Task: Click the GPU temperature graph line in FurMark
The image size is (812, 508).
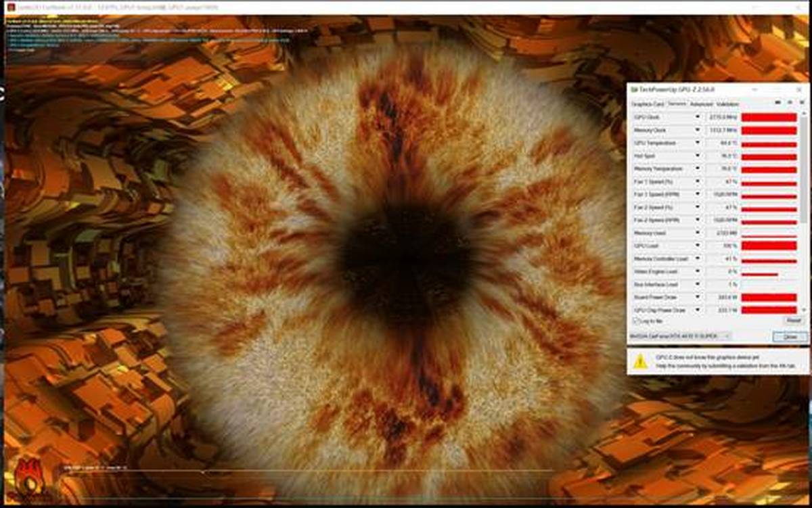Action: pos(308,471)
